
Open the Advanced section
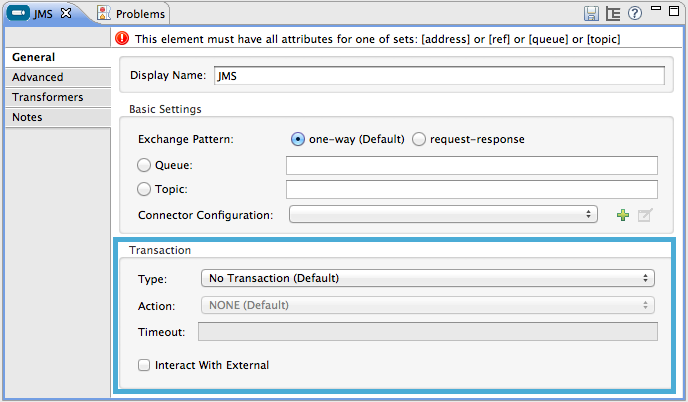point(58,77)
